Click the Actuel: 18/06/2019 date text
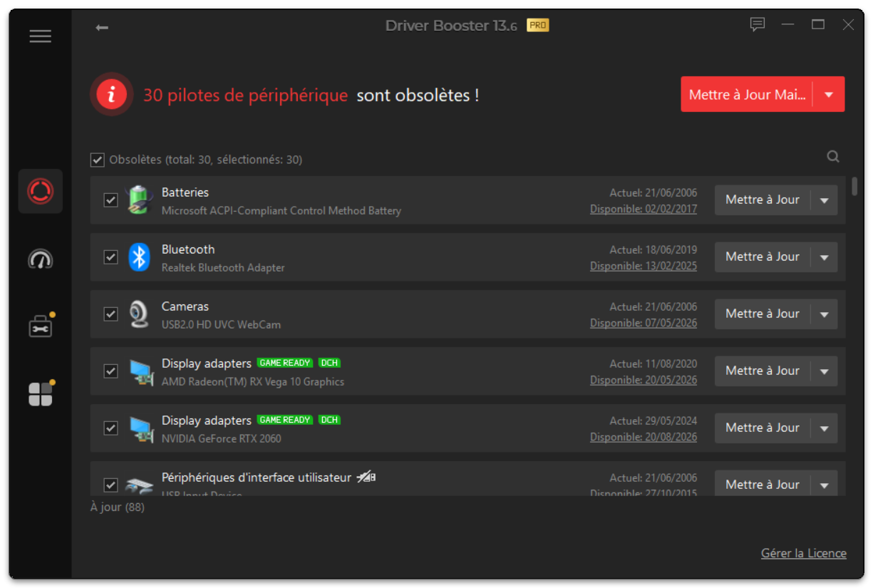The height and width of the screenshot is (588, 873). pyautogui.click(x=654, y=250)
